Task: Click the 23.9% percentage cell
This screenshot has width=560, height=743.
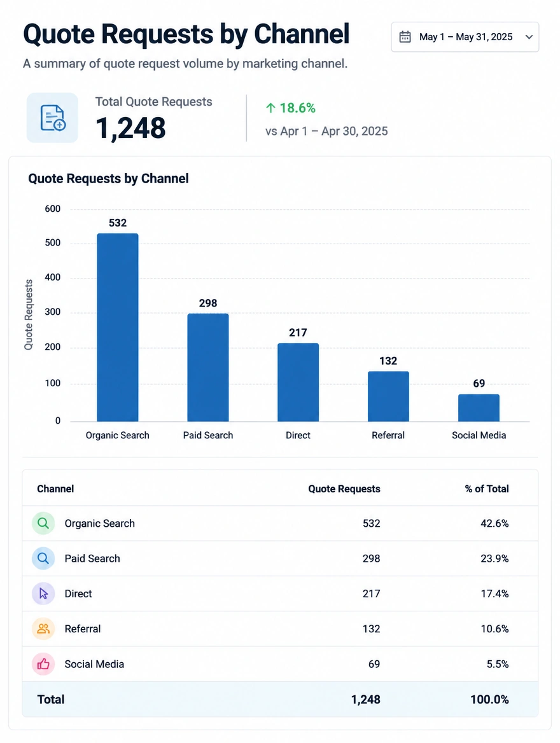Action: coord(494,558)
